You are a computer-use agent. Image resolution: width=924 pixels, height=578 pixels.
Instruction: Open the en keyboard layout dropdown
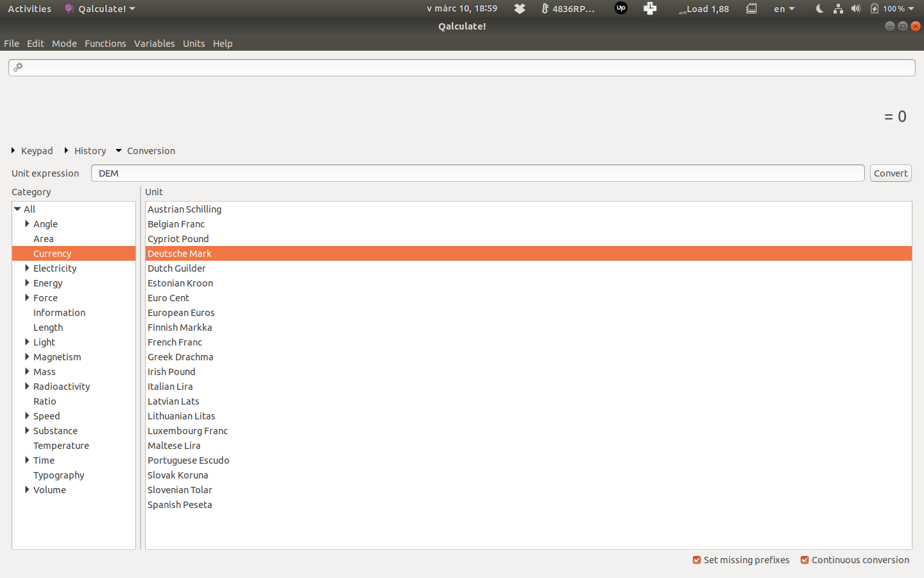[784, 8]
